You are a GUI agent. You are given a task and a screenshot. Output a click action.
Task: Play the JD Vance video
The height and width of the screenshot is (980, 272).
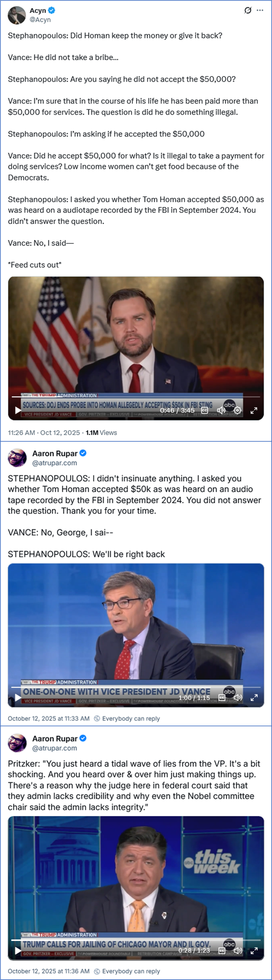pyautogui.click(x=17, y=411)
